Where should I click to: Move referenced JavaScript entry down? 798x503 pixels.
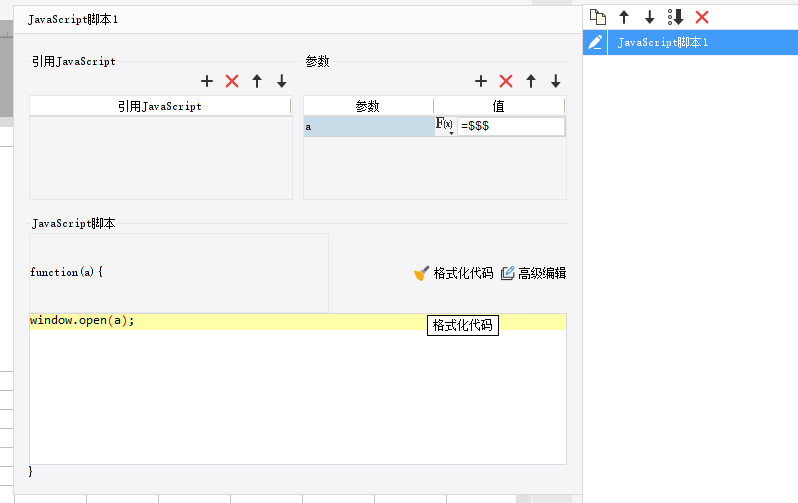[x=282, y=81]
